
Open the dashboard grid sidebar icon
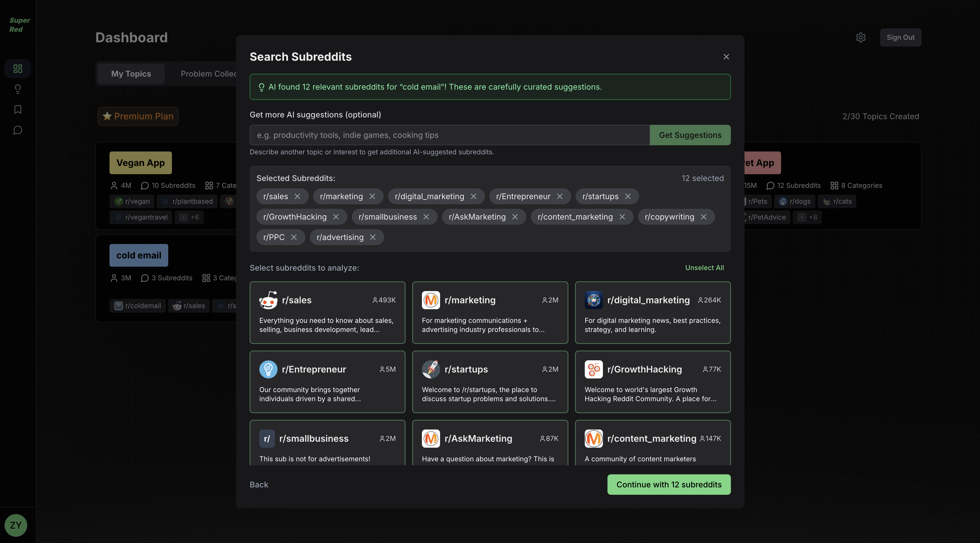click(x=18, y=68)
